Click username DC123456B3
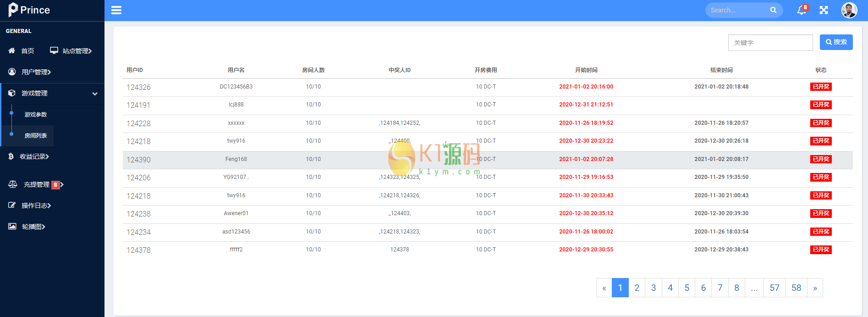Screen dimensions: 868x317 click(236, 87)
